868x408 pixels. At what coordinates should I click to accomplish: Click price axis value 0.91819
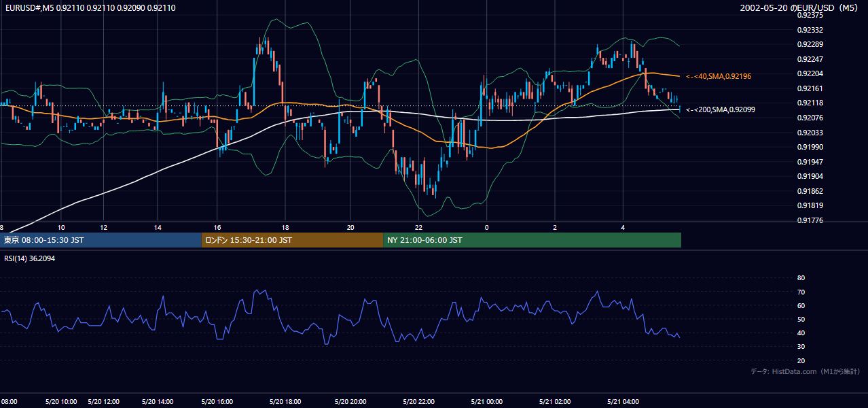[809, 205]
